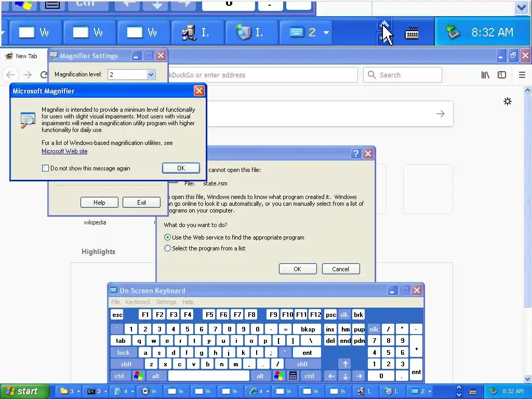
Task: Click the right arrow key on On-Screen Keyboard
Action: (359, 376)
